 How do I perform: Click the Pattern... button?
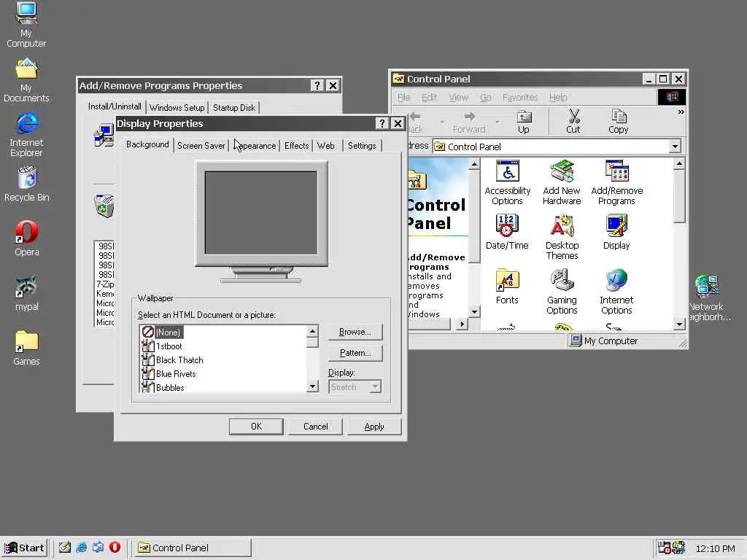pos(355,353)
